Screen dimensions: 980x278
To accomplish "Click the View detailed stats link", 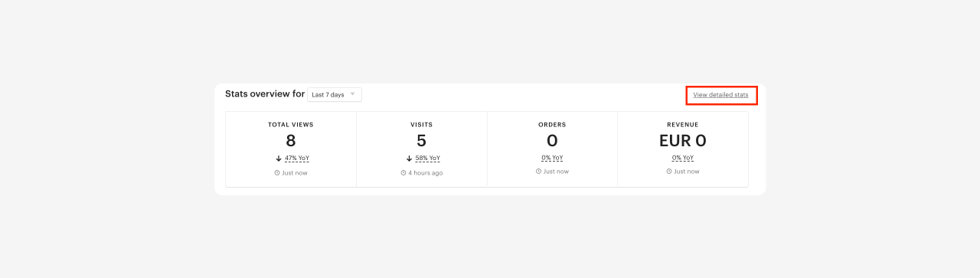I will point(720,95).
